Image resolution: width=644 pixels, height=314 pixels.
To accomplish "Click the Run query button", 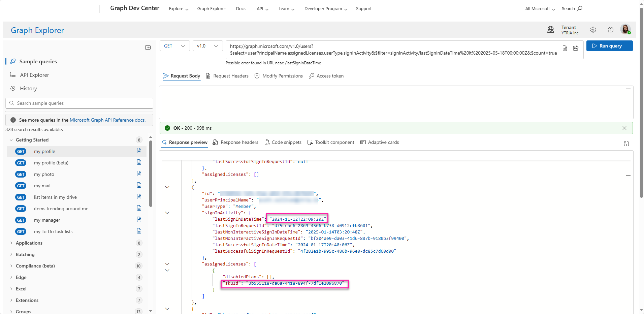I will 609,46.
